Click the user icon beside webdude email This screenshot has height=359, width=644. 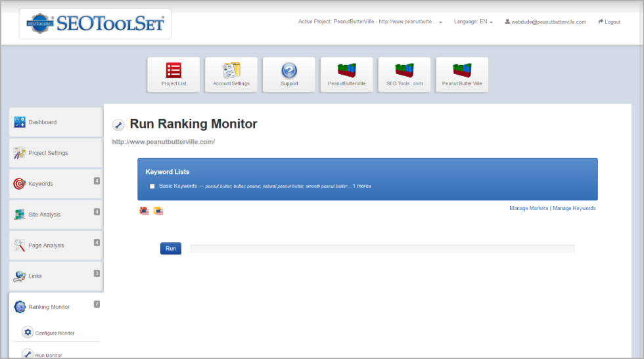[x=507, y=22]
